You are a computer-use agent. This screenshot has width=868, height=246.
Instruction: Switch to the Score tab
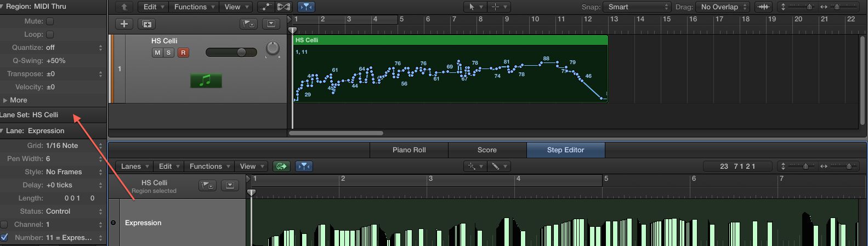point(487,150)
